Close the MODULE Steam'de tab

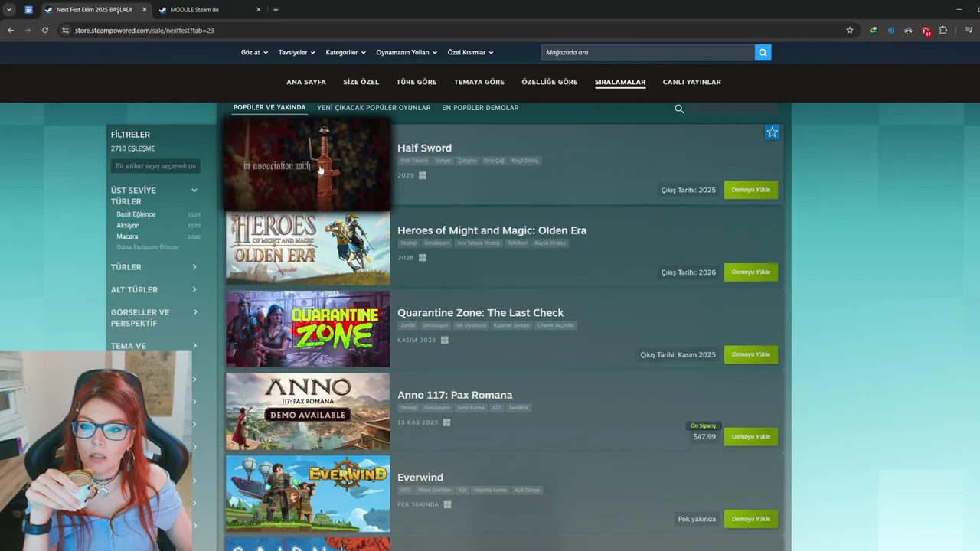[258, 10]
